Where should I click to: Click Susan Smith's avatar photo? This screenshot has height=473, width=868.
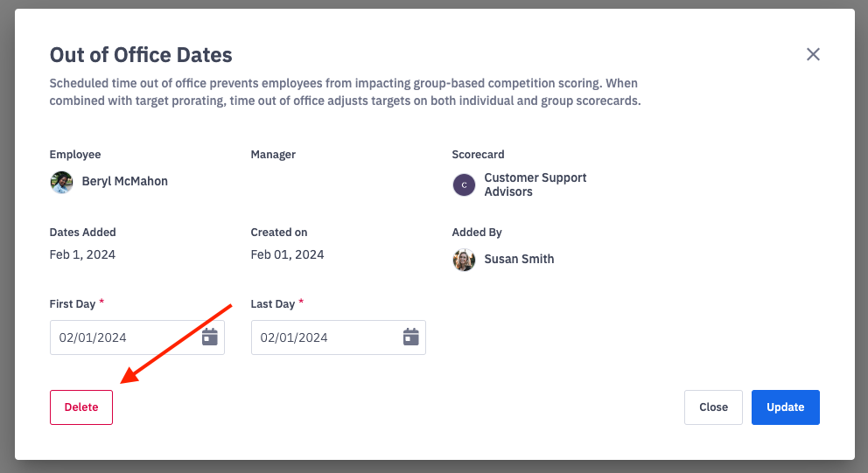click(x=464, y=260)
